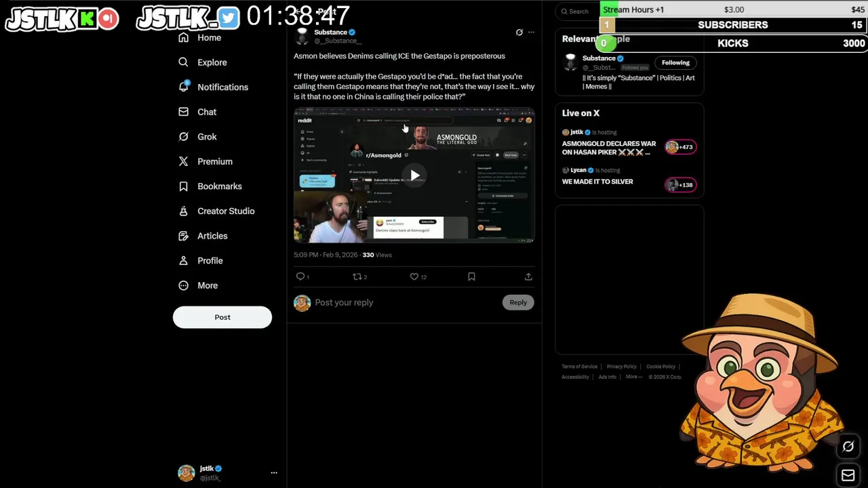The width and height of the screenshot is (868, 488).
Task: Click the Premium X logo icon
Action: point(183,161)
